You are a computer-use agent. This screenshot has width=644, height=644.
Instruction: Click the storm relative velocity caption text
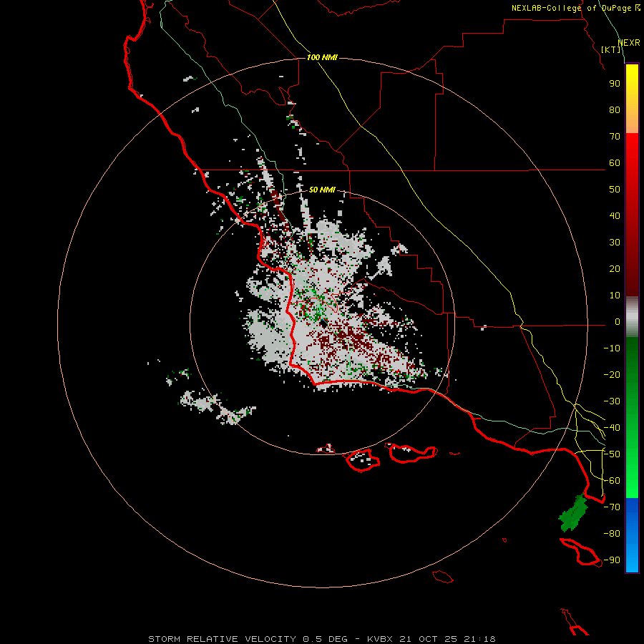[322, 639]
